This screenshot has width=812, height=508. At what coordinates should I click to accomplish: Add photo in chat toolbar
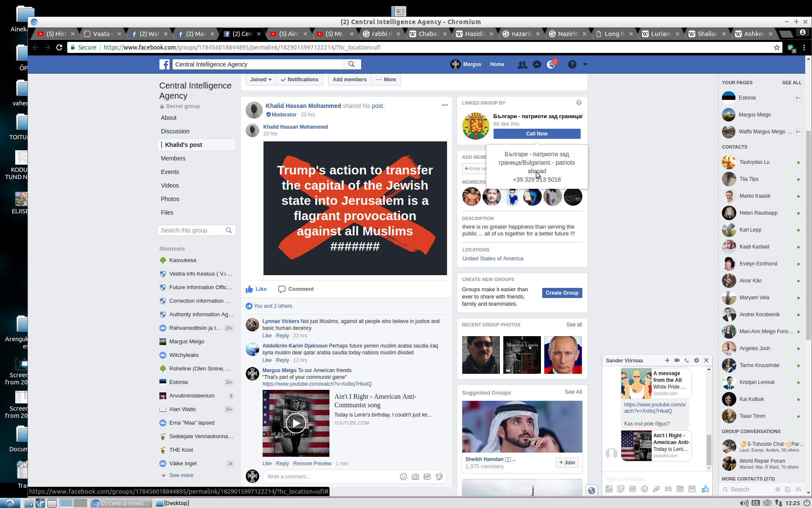pos(609,489)
